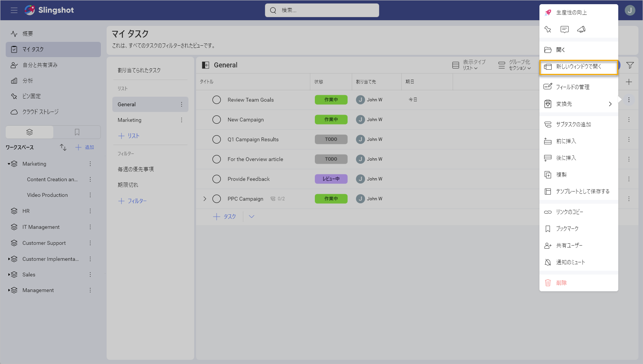The height and width of the screenshot is (364, 643).
Task: Open the grouping section dropdown
Action: 515,65
